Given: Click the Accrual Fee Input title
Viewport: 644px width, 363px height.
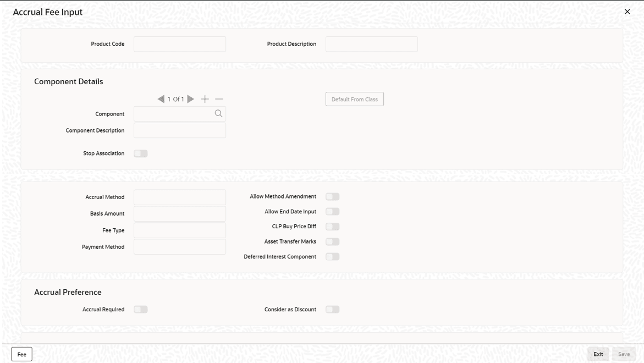Looking at the screenshot, I should (48, 12).
